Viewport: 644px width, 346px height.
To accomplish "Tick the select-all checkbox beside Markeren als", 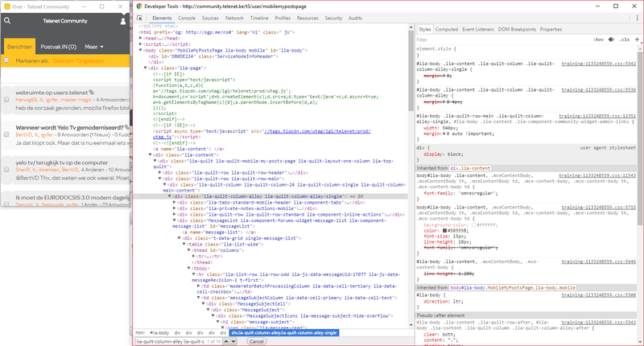I will (x=6, y=60).
